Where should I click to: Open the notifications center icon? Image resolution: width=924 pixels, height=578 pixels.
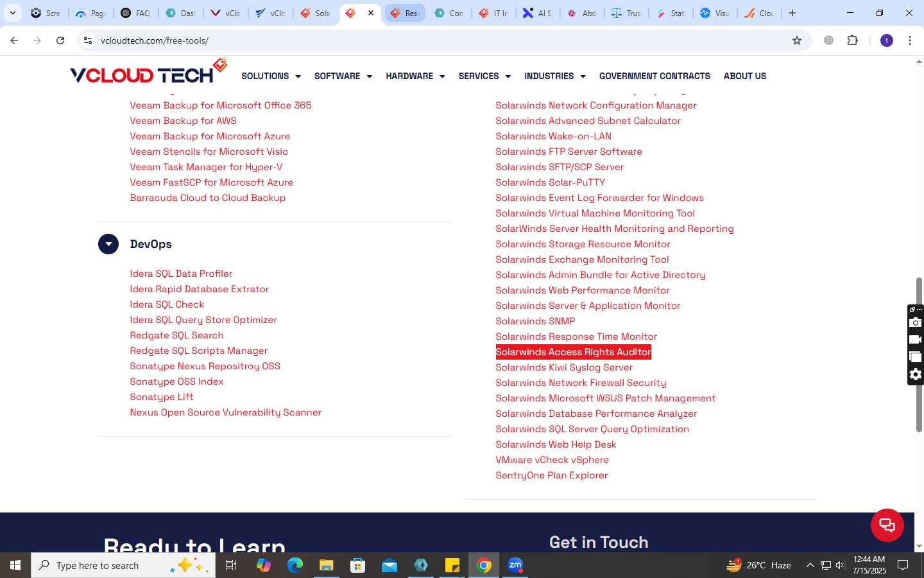click(x=903, y=565)
